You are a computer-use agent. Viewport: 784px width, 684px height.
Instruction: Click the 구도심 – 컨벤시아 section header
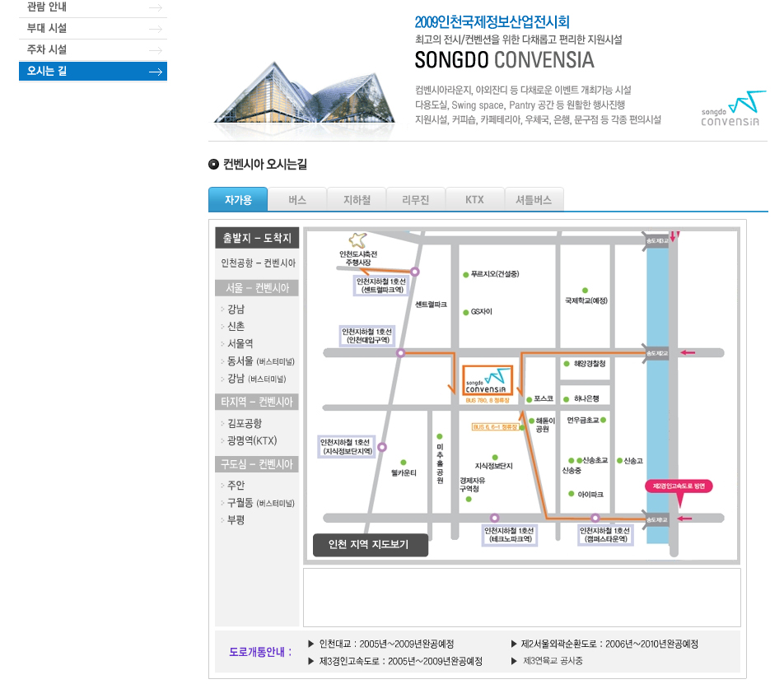tap(257, 464)
